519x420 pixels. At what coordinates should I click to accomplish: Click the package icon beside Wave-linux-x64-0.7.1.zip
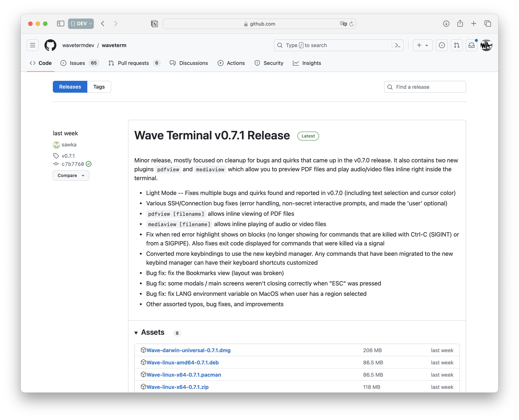click(143, 387)
